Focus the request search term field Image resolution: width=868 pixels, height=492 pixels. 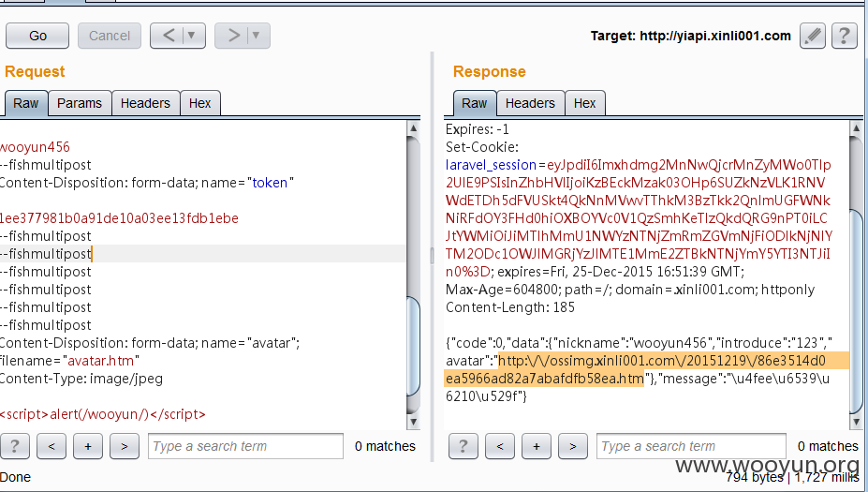245,446
